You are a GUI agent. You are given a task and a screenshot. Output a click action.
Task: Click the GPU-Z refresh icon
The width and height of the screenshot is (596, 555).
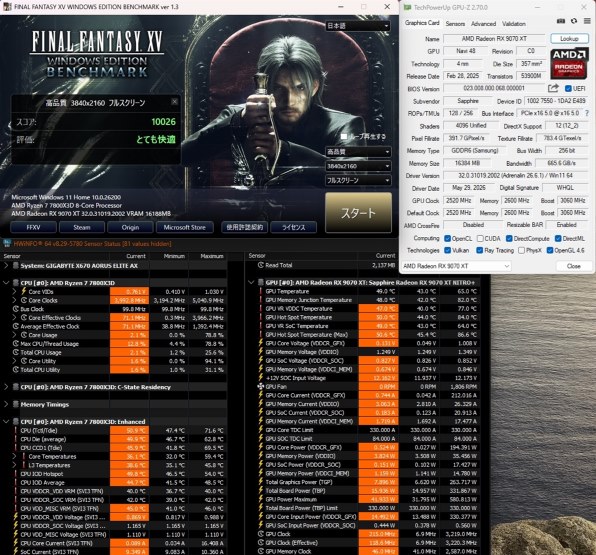(574, 21)
